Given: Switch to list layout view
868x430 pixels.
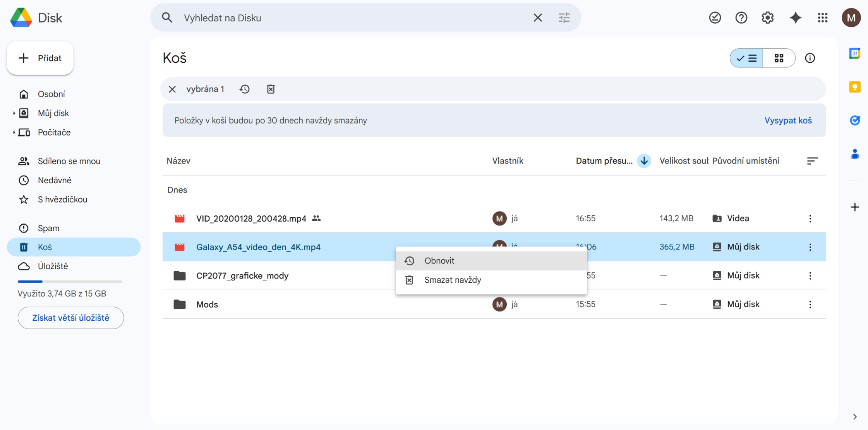Looking at the screenshot, I should click(x=746, y=58).
